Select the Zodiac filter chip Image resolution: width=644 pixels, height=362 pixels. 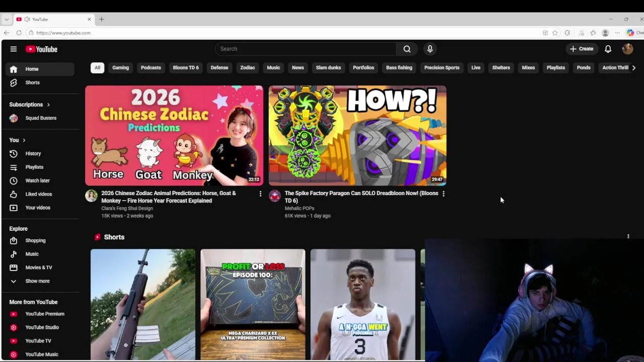coord(248,68)
